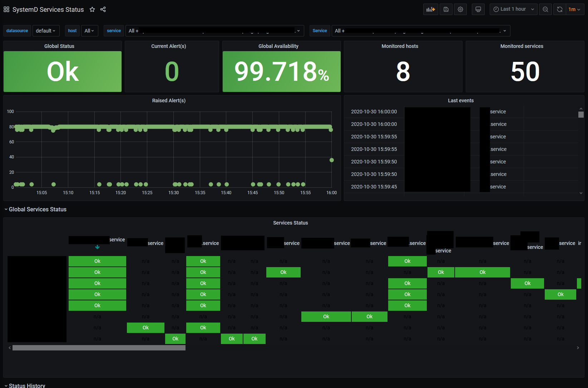
Task: Click the Last events vertical scrollbar thumb
Action: click(x=581, y=114)
